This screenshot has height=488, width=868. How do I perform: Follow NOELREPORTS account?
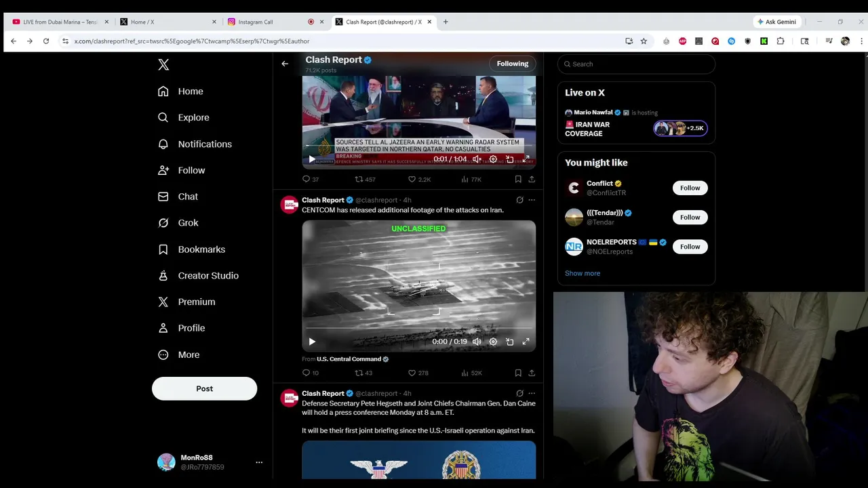click(x=690, y=247)
